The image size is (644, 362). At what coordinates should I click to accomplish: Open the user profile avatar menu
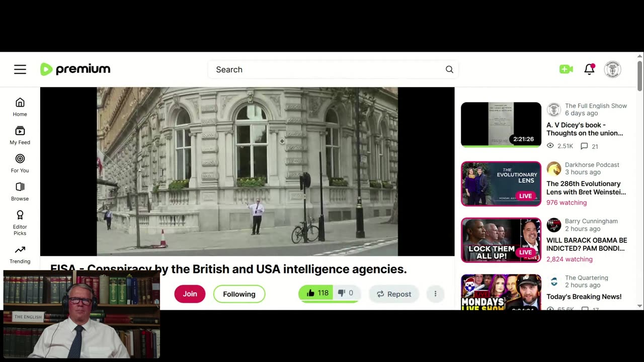point(612,69)
